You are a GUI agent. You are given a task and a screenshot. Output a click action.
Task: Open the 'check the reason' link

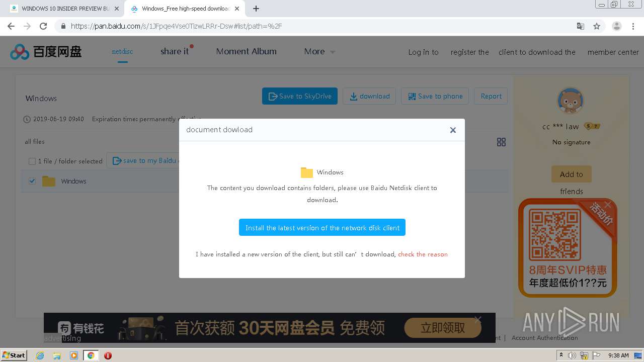tap(423, 254)
